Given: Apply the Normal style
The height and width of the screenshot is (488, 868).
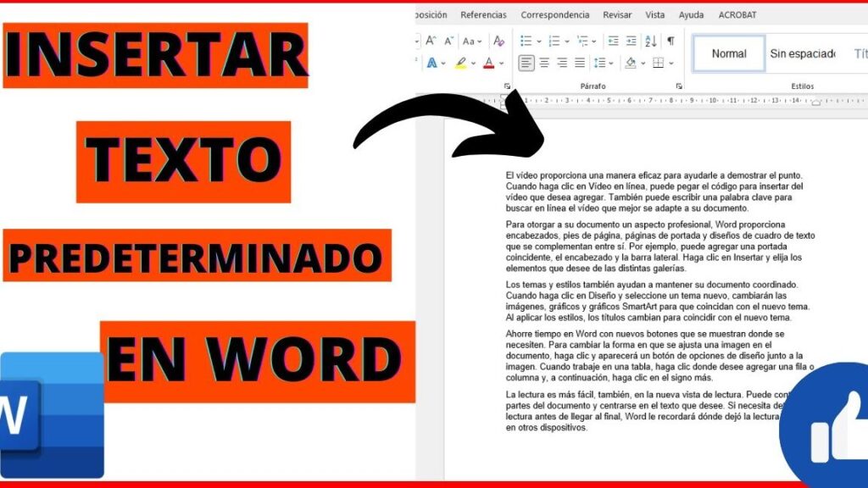Looking at the screenshot, I should [x=728, y=53].
